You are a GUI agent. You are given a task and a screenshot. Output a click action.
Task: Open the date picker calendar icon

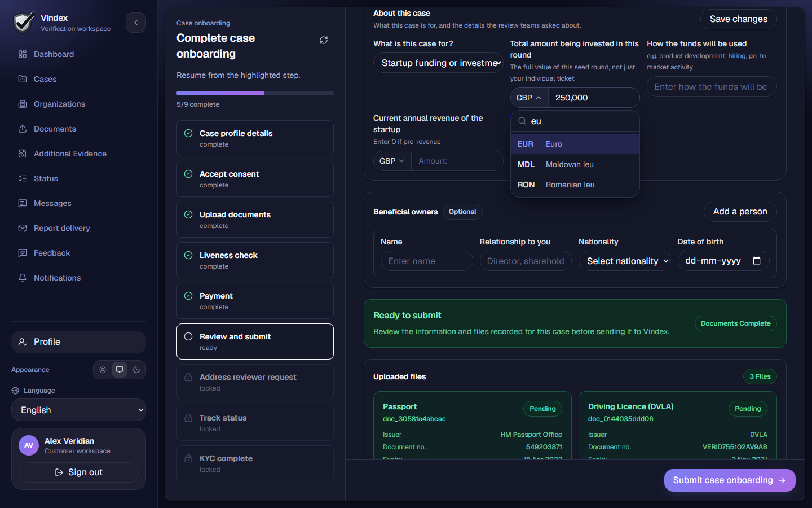tap(757, 261)
